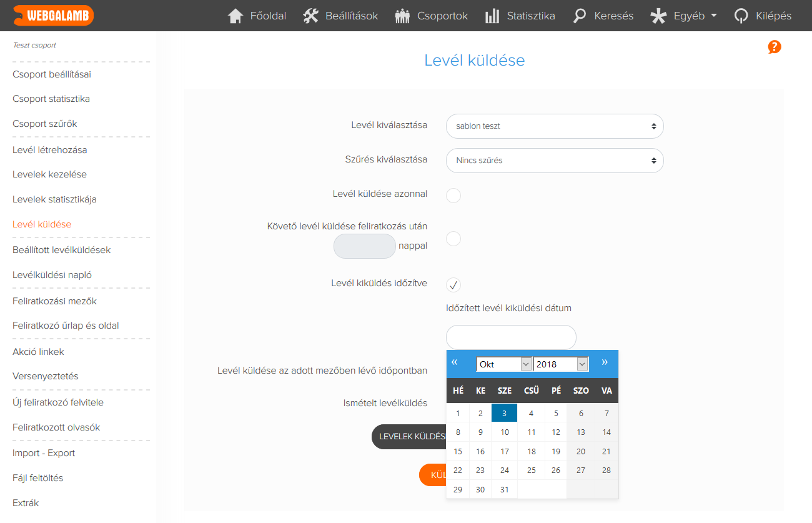The height and width of the screenshot is (523, 812).
Task: Open Extrák in sidebar
Action: click(x=26, y=503)
